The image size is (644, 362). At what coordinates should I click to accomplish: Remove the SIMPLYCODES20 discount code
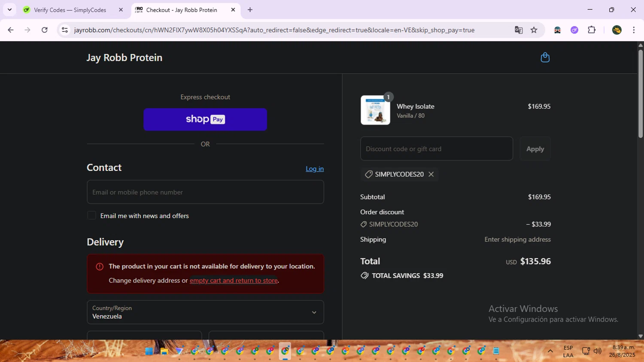[431, 174]
